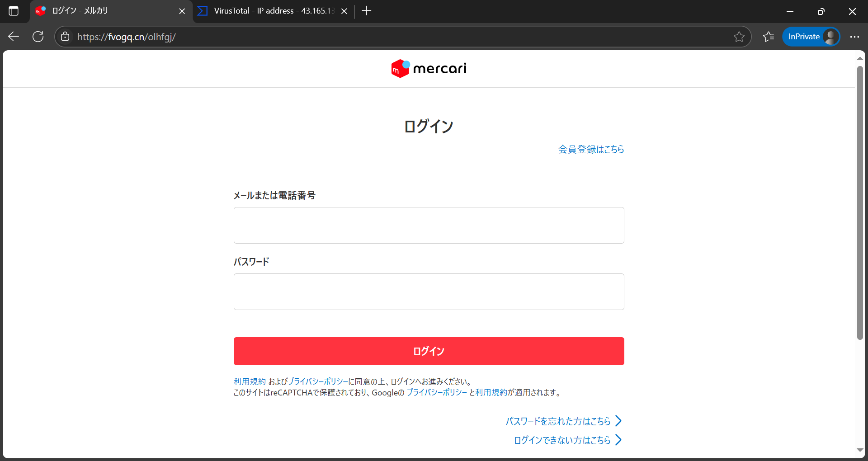Open a new tab with plus icon
Viewport: 868px width, 461px height.
coord(367,11)
